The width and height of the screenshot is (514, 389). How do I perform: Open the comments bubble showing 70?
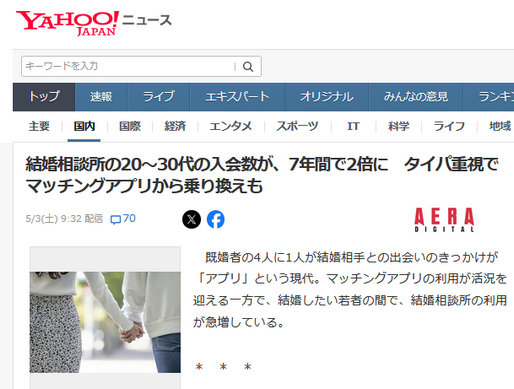pos(123,219)
